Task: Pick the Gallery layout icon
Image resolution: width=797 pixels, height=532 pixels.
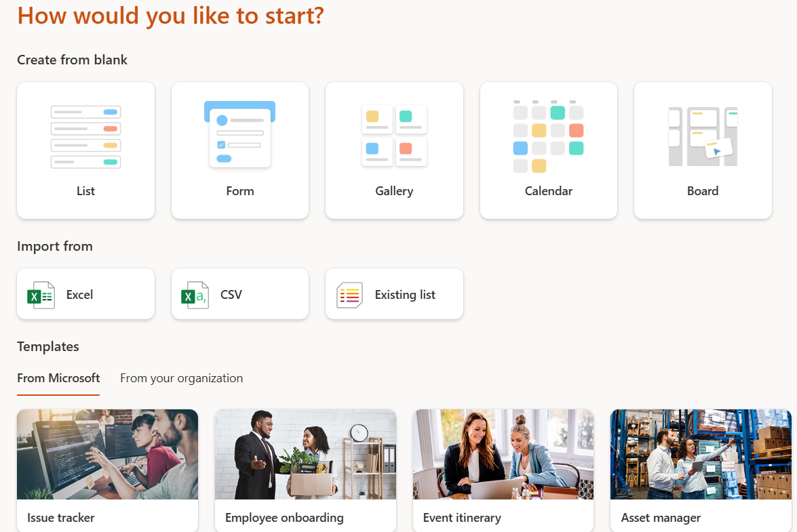Action: click(394, 136)
